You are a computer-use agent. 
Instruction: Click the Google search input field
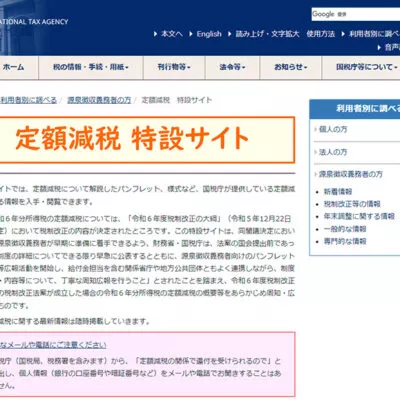(x=356, y=14)
